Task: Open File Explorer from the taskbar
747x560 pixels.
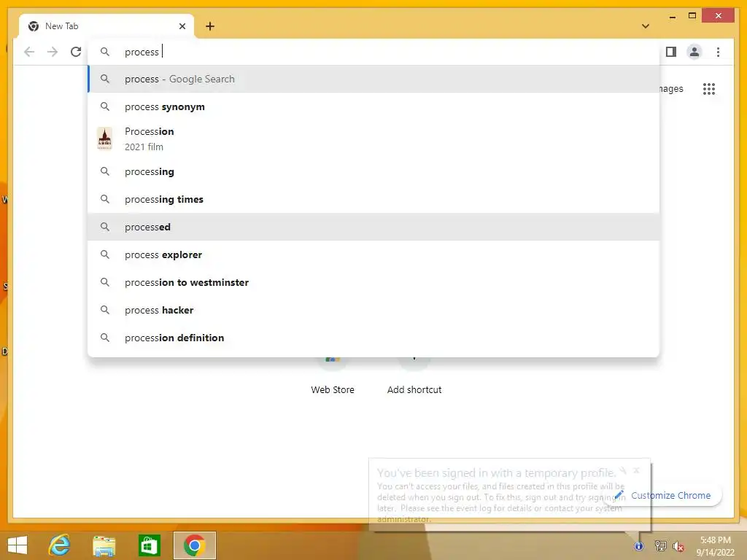Action: coord(104,545)
